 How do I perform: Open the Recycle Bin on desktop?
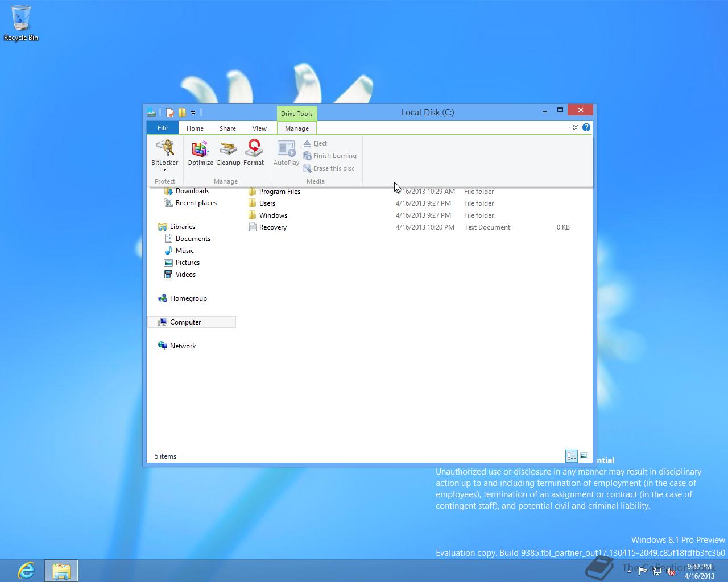click(21, 23)
